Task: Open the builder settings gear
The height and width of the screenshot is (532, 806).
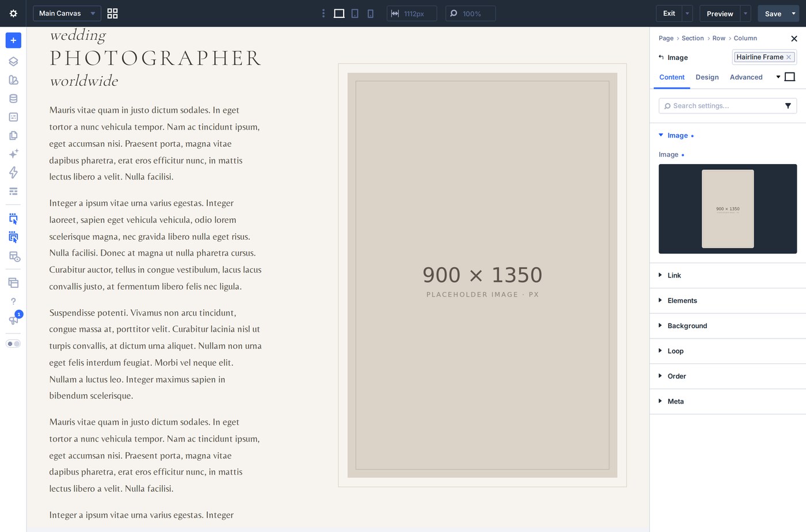Action: click(13, 13)
